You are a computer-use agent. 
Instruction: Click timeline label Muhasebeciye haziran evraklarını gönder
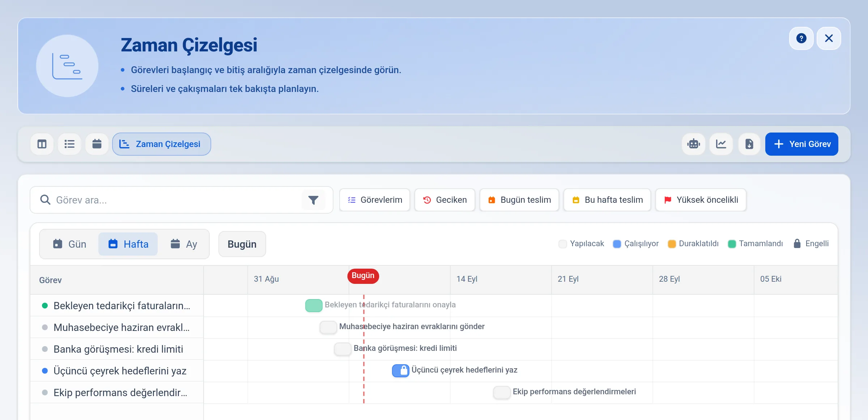pyautogui.click(x=412, y=327)
